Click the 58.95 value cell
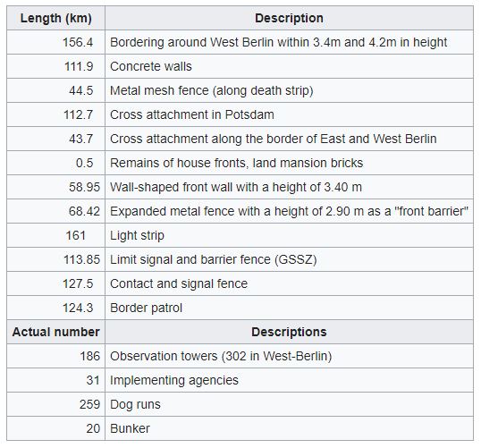481x448 pixels. [55, 187]
